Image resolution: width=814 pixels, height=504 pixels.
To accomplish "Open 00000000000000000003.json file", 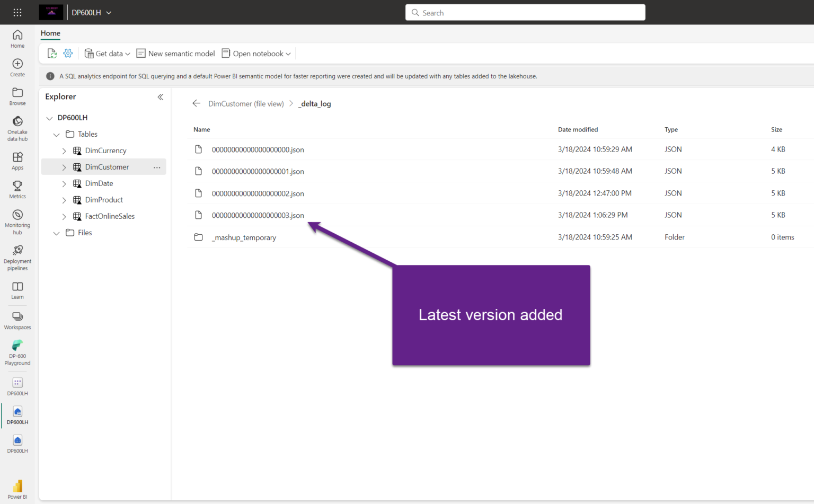I will click(258, 216).
